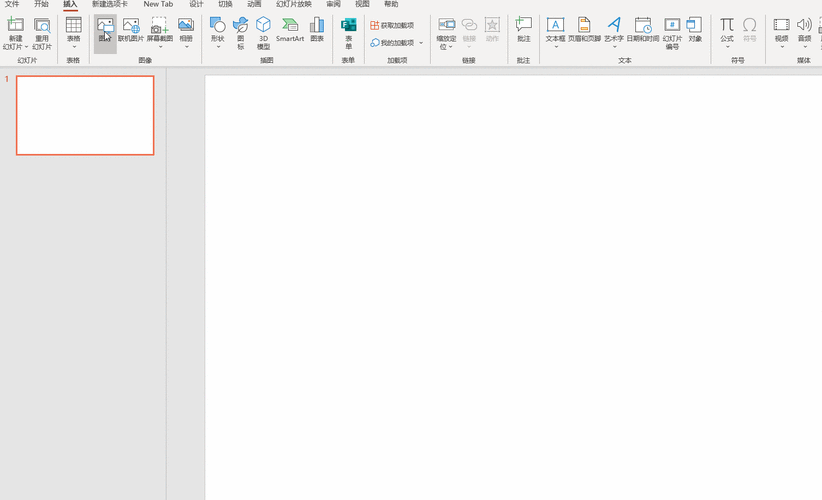
Task: Open the 形状 (Shapes) gallery
Action: point(218,34)
